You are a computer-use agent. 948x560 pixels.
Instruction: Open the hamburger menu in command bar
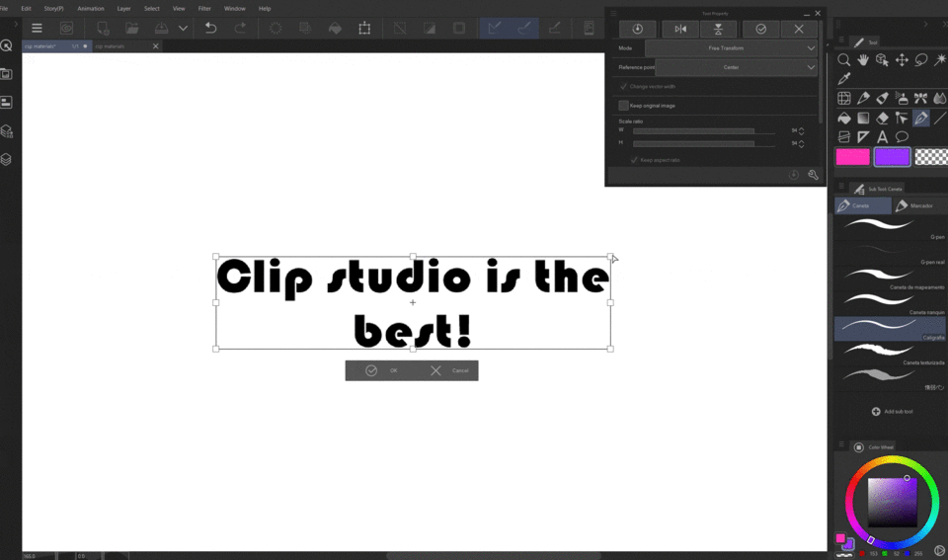coord(37,28)
